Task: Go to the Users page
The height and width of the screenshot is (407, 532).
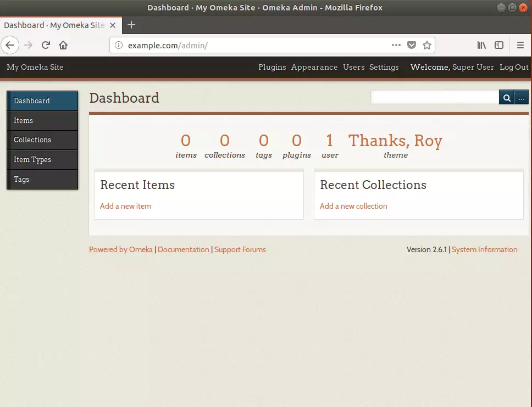Action: 353,67
